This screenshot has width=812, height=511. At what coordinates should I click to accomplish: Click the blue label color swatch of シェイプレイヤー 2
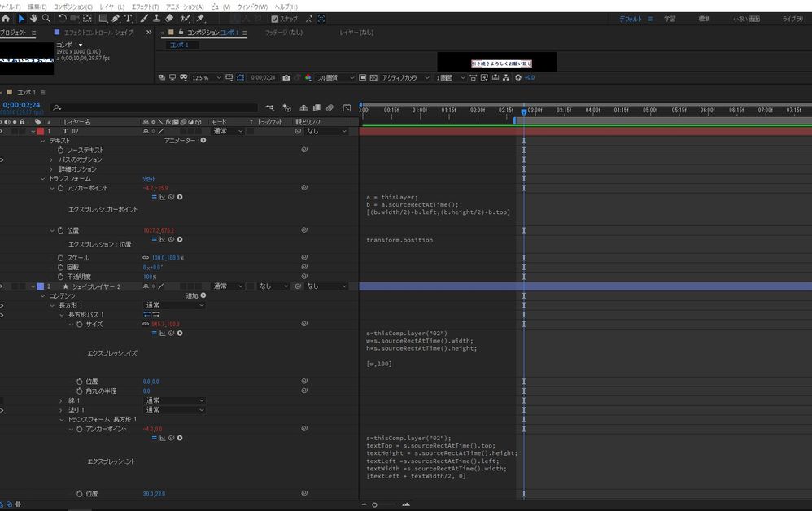click(40, 286)
